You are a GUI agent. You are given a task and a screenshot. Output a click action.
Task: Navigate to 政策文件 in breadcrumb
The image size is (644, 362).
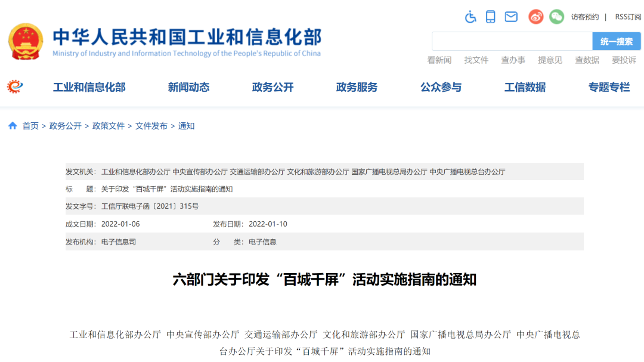coord(109,126)
